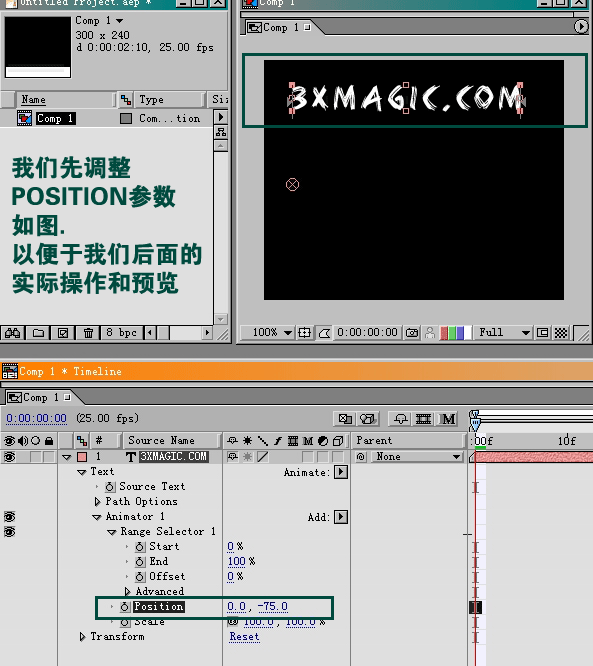This screenshot has width=593, height=666.
Task: Click the Source Name column header
Action: tap(172, 440)
